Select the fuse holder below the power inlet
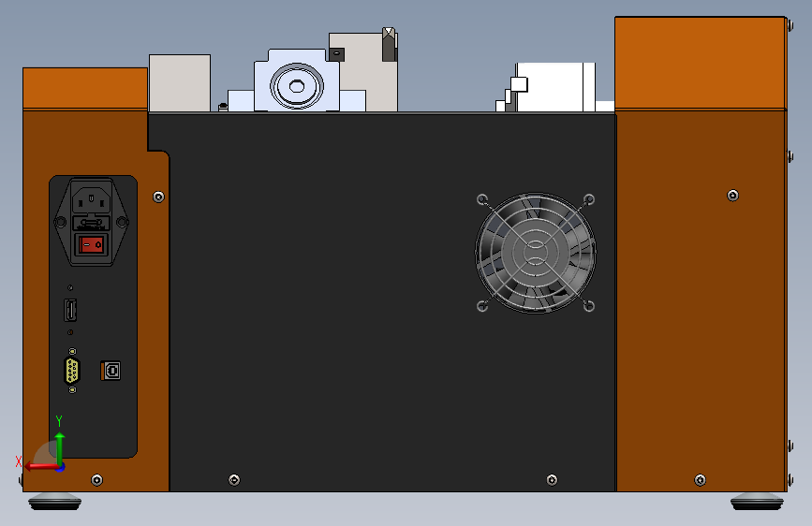 point(92,223)
